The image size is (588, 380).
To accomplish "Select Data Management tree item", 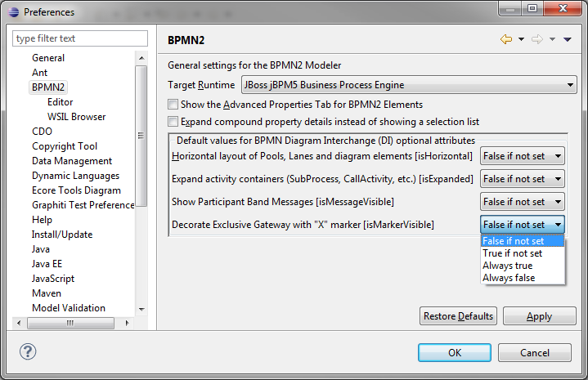I will coord(72,161).
